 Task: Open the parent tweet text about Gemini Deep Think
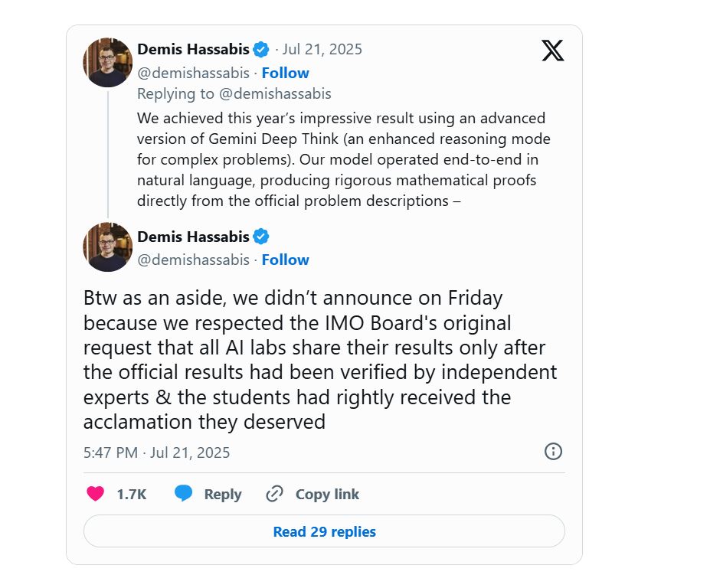click(343, 159)
